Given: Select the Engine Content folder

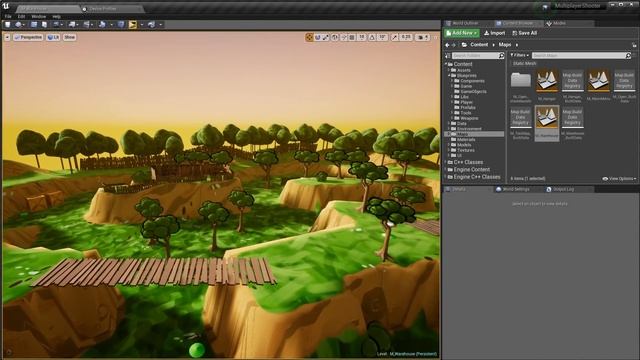Looking at the screenshot, I should point(471,169).
